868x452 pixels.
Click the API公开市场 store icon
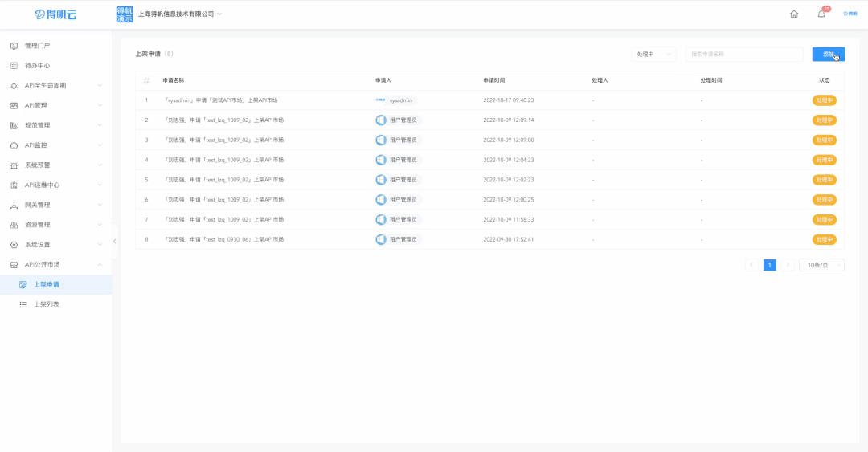pyautogui.click(x=14, y=265)
